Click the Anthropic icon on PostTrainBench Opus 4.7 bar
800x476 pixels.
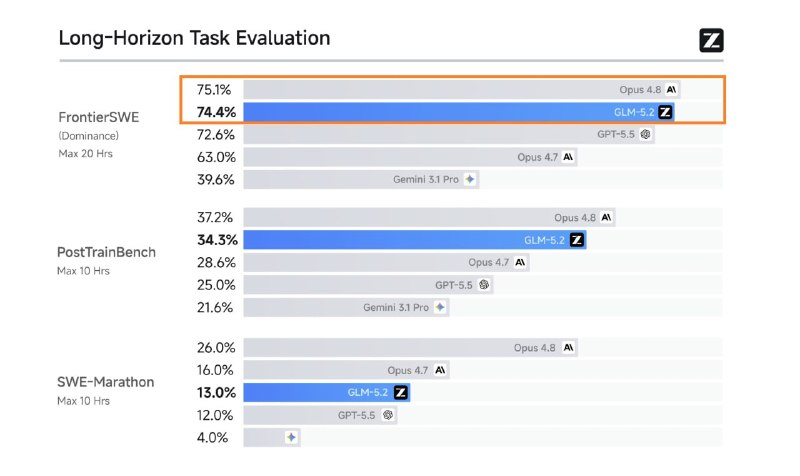point(520,263)
